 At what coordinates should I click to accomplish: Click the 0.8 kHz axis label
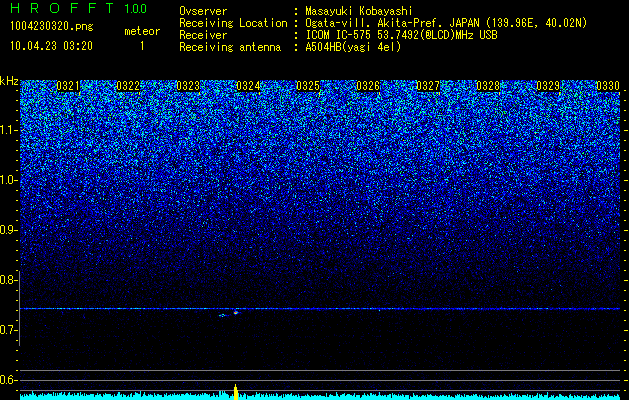tap(8, 280)
